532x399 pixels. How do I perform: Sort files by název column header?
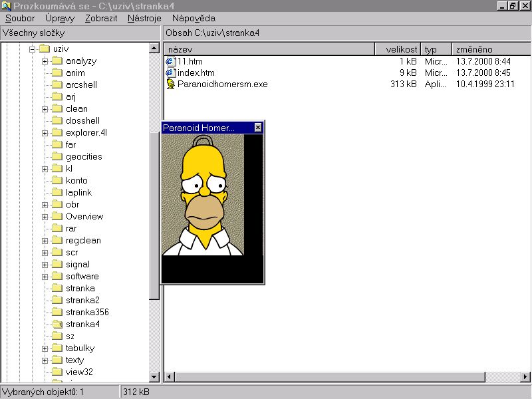(x=269, y=49)
